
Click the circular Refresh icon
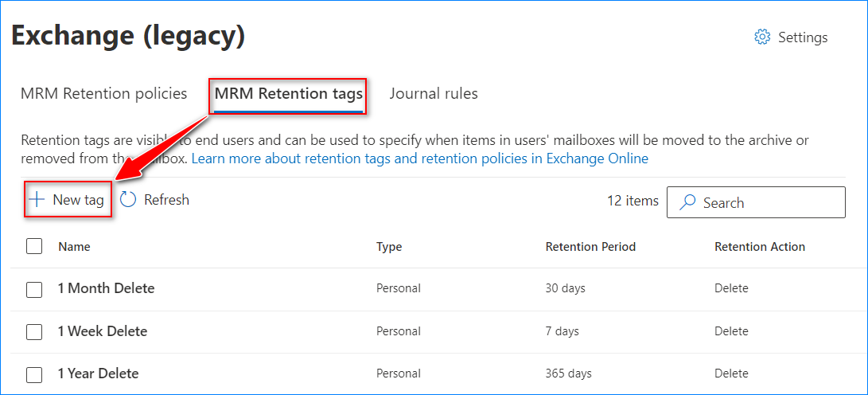click(x=129, y=200)
